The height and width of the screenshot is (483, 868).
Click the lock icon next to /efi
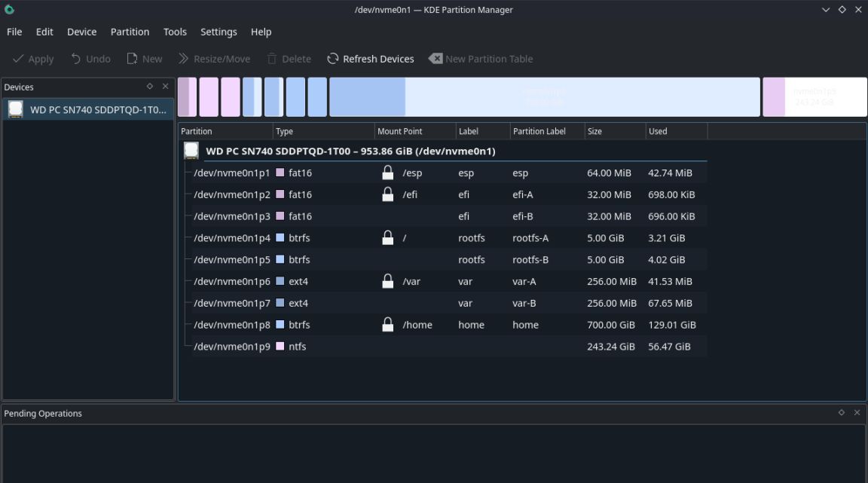point(387,194)
